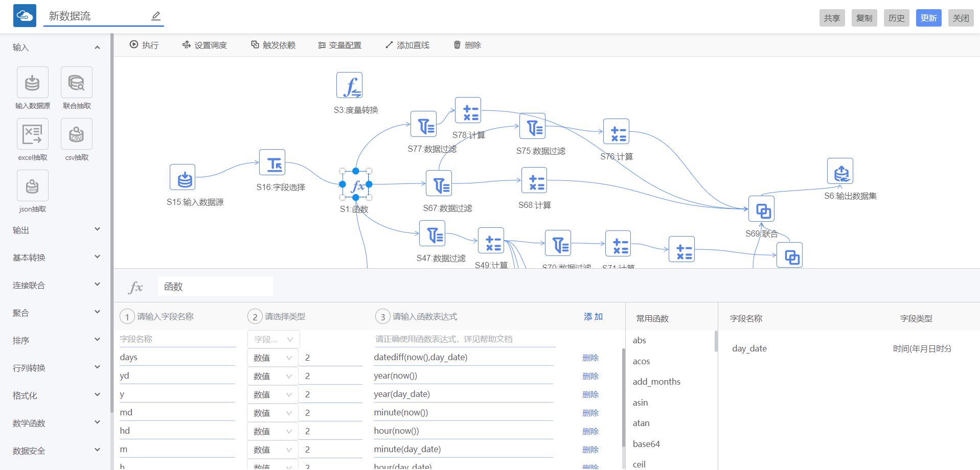Click the S76 计算 node
The image size is (980, 470).
pos(616,132)
